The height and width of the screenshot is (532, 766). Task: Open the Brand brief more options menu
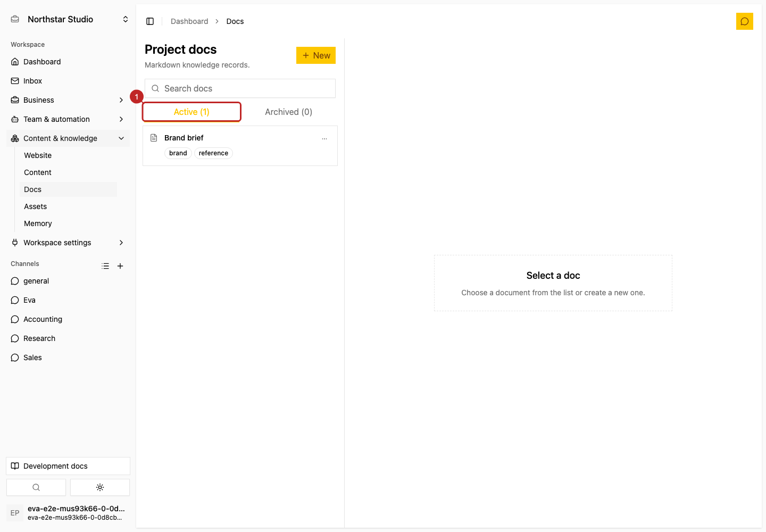point(324,138)
